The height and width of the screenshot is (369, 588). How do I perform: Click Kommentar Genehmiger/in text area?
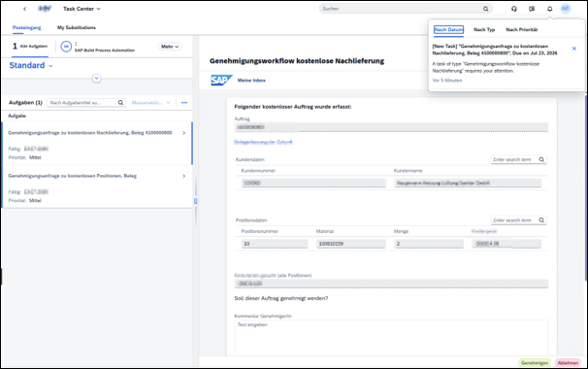pyautogui.click(x=391, y=338)
